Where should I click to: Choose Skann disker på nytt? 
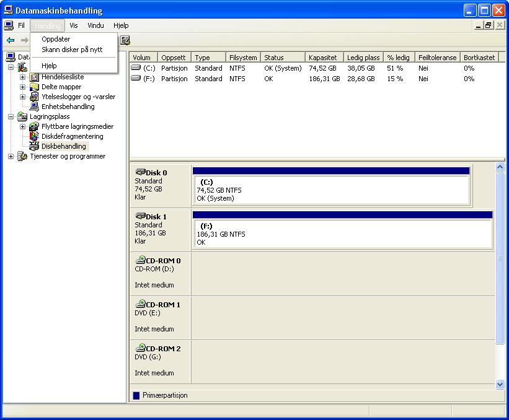point(74,50)
